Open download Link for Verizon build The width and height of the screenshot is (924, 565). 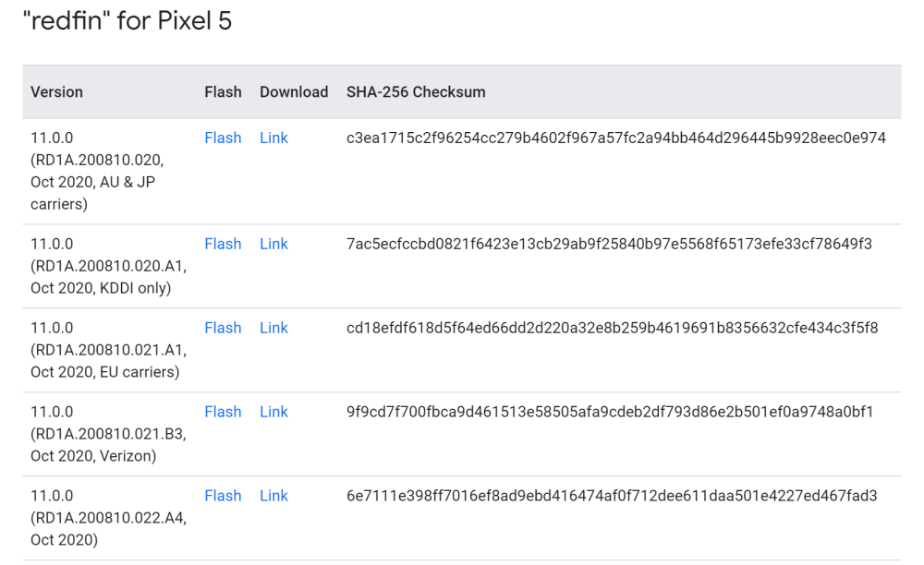274,412
